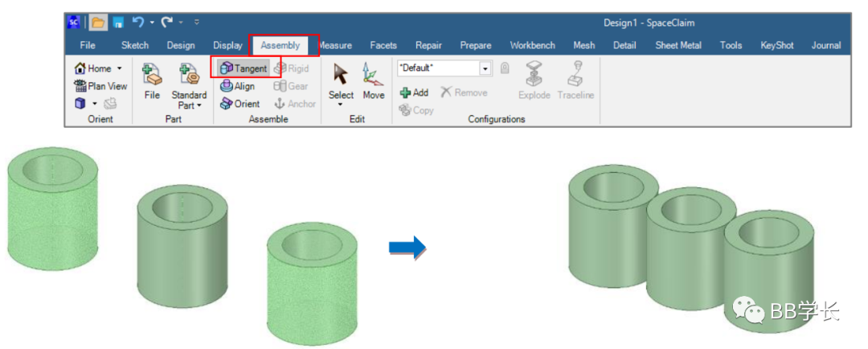Add a new configuration
The height and width of the screenshot is (349, 868).
tap(414, 92)
